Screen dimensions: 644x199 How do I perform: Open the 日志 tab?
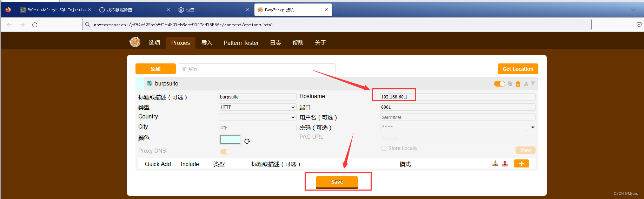tap(275, 43)
